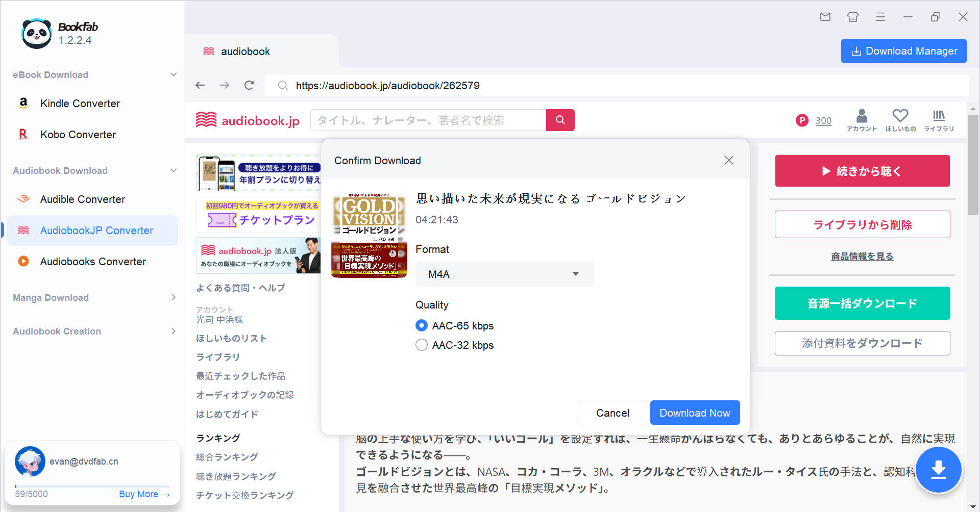Click the audiobook.jp search input field
This screenshot has width=980, height=512.
(428, 120)
